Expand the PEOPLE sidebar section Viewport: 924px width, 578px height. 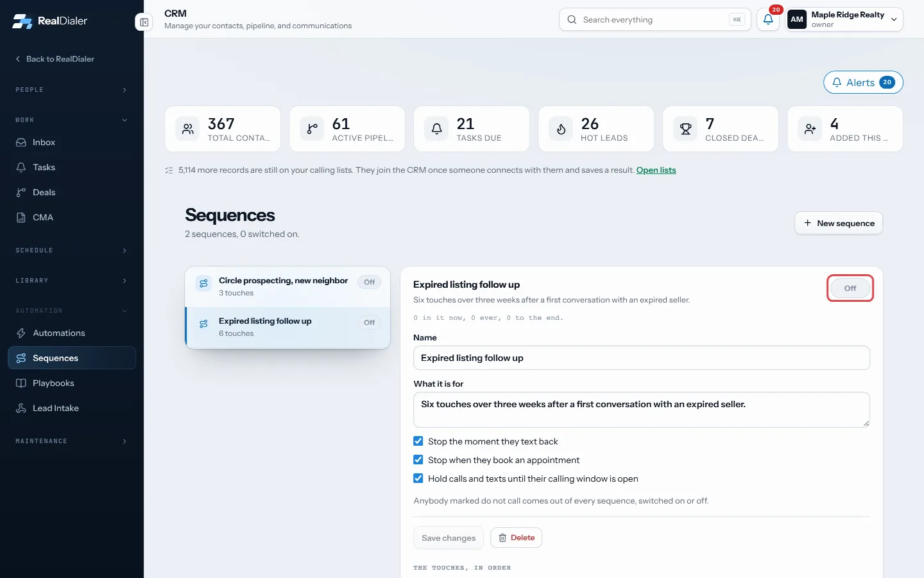coord(72,90)
